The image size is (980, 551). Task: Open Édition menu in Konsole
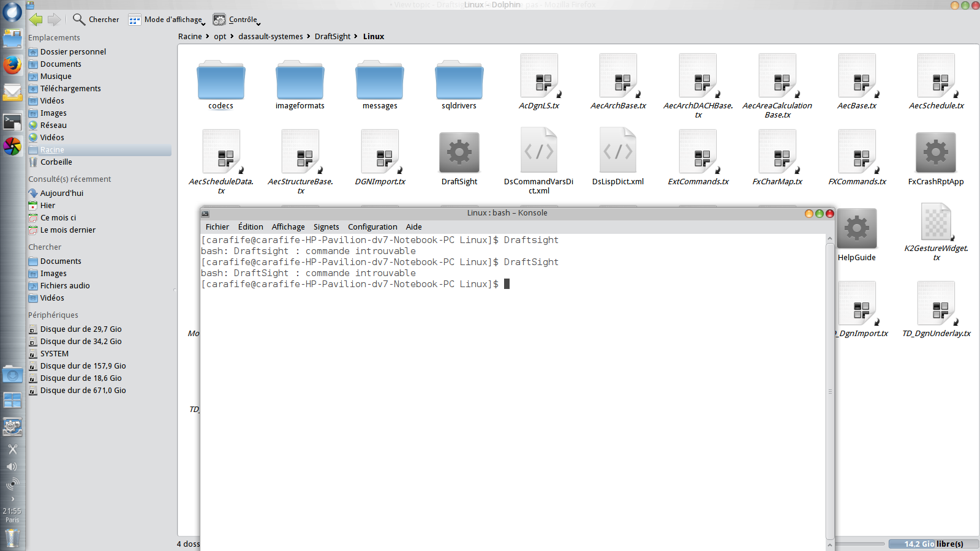pos(251,227)
